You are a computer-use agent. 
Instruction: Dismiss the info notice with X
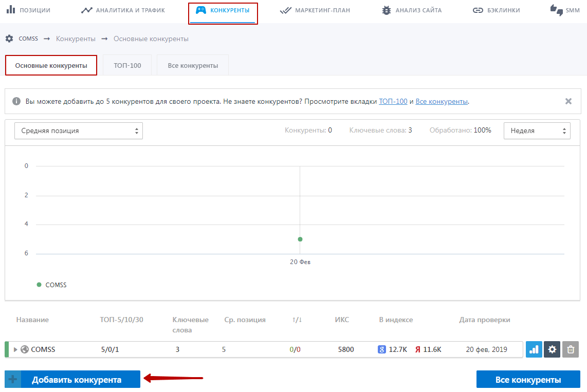click(x=568, y=101)
